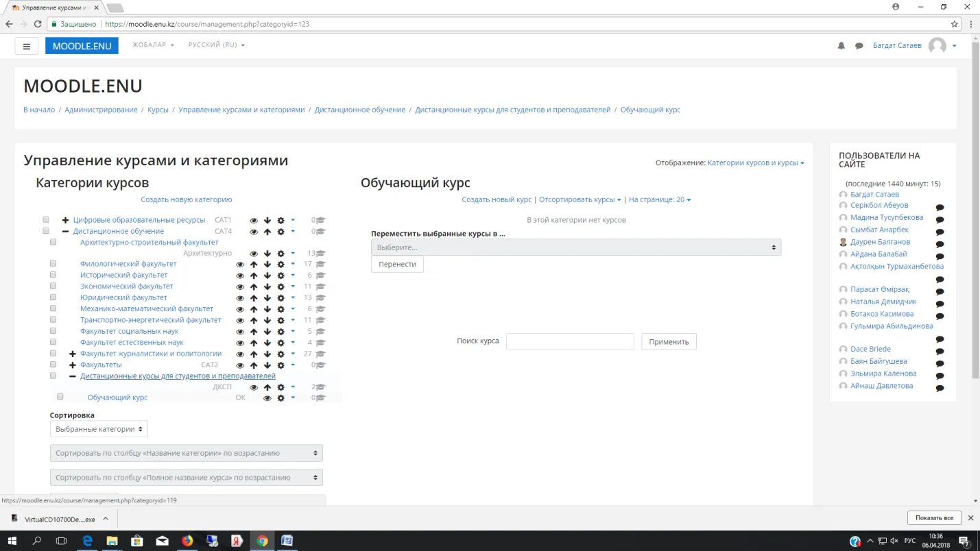Open Windows notification center
The height and width of the screenshot is (551, 980).
pos(964,541)
